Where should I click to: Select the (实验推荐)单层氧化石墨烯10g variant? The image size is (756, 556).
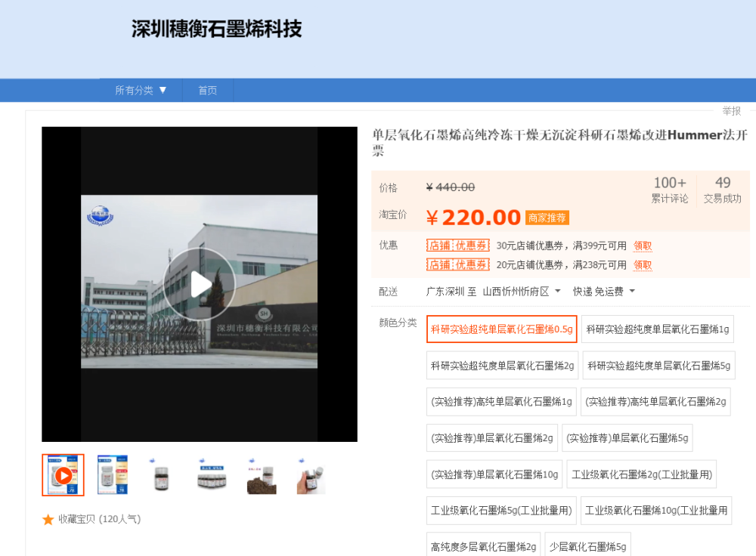pos(492,474)
